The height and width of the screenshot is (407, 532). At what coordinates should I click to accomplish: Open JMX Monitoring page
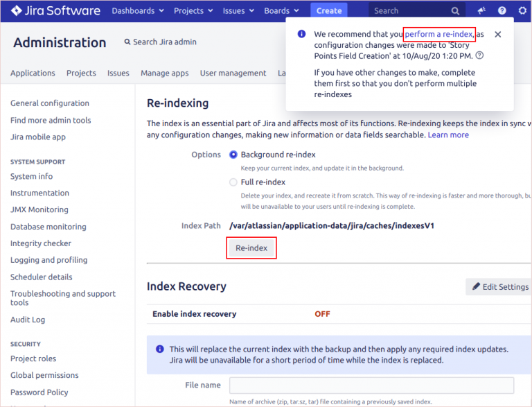pyautogui.click(x=39, y=209)
